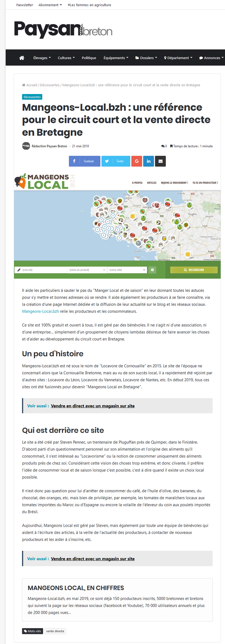The image size is (225, 644).
Task: Open the Dossiers dropdown
Action: 146,58
